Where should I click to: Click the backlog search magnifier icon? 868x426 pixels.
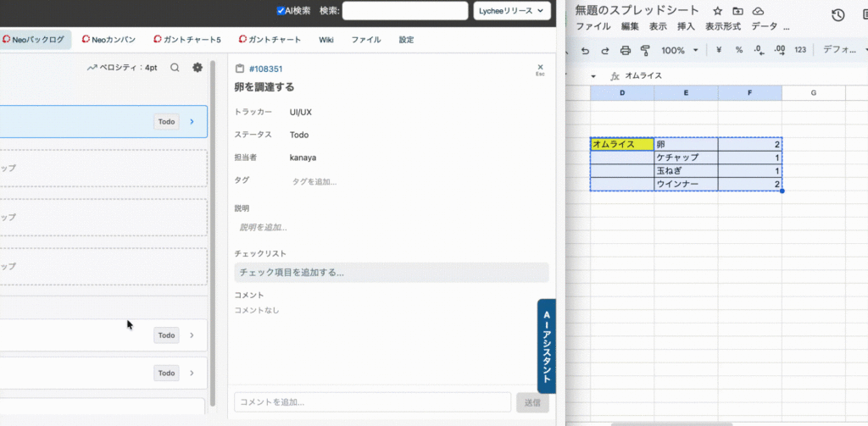coord(175,68)
